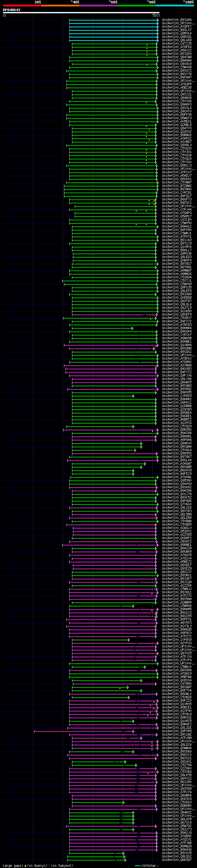Viewport: 197px width, 868px height.
Task: Select hit UniRef100_C5Z6D4
Action: click(176, 278)
